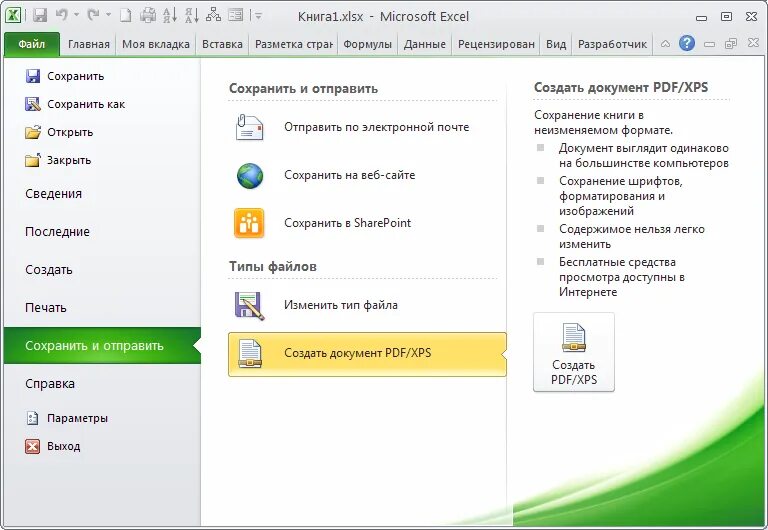The width and height of the screenshot is (768, 530).
Task: Open the Redo history dropdown arrow
Action: pos(108,16)
